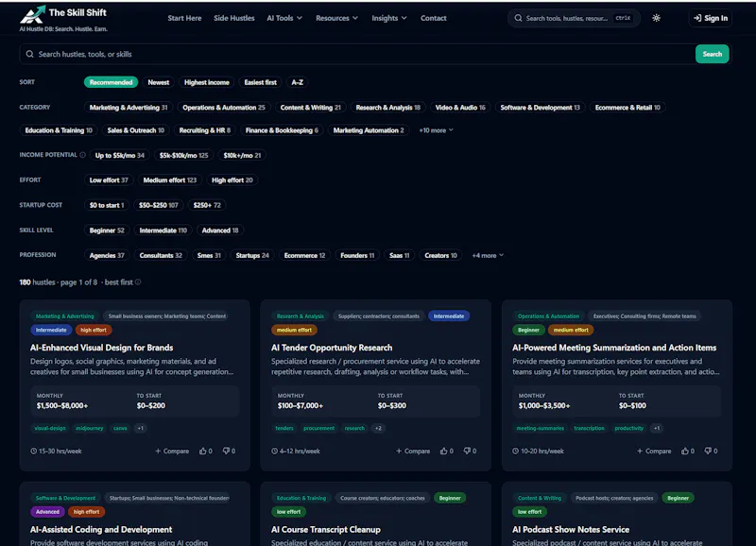
Task: Filter by Advanced 18 skill level
Action: click(220, 230)
